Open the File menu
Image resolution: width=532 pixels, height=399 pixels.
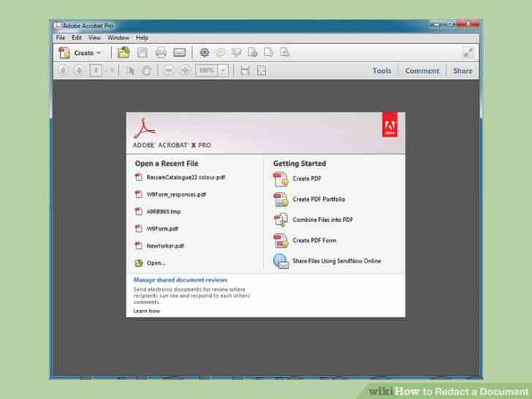pyautogui.click(x=60, y=37)
